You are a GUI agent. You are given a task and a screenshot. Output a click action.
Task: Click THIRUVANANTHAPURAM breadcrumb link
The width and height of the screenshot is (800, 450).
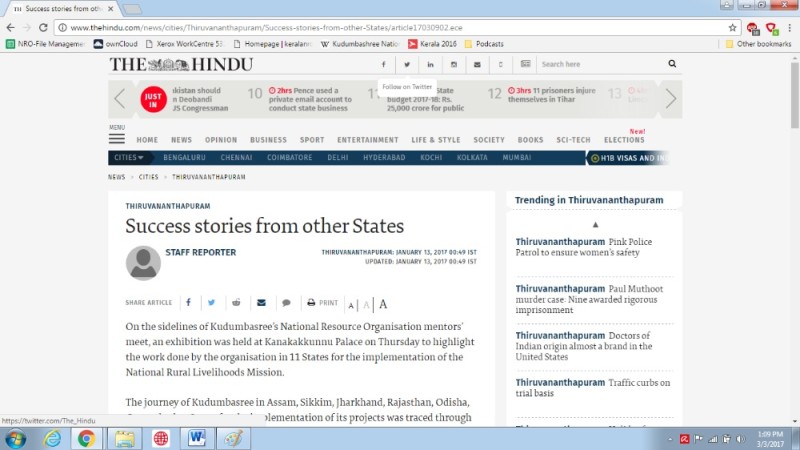(x=209, y=177)
